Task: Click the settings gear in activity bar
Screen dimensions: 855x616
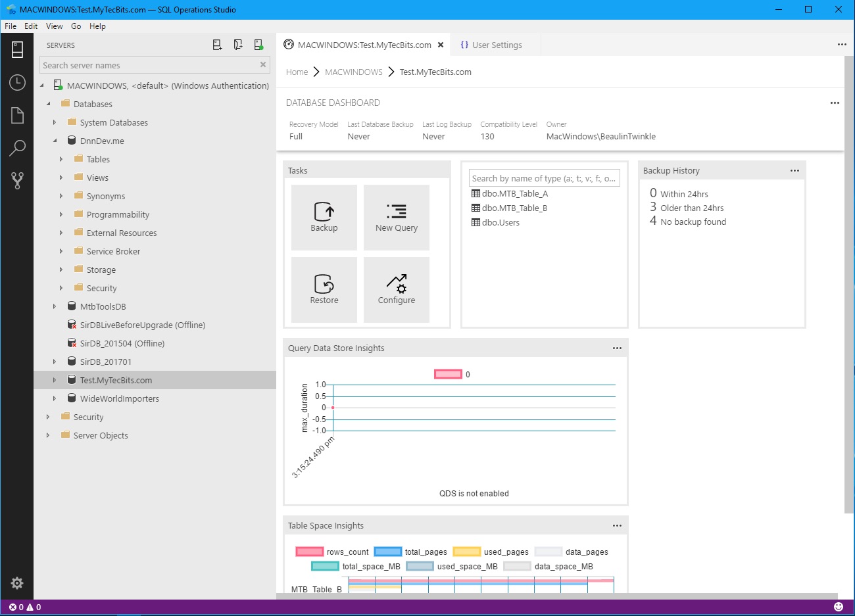Action: click(17, 582)
